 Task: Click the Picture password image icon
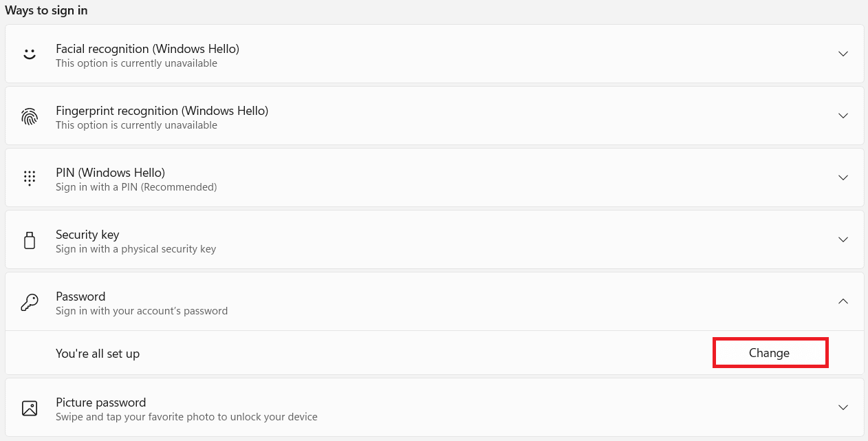(x=30, y=408)
